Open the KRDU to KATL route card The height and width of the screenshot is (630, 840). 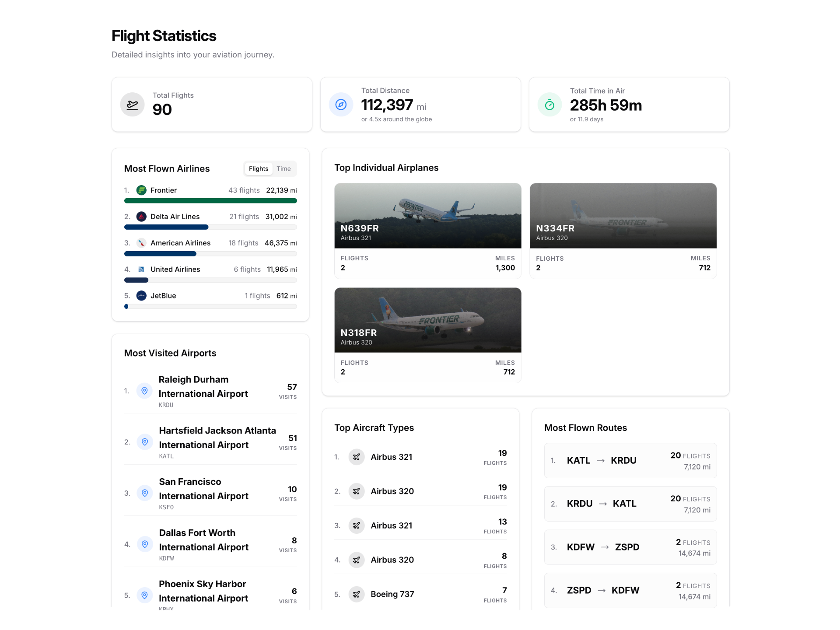(630, 504)
